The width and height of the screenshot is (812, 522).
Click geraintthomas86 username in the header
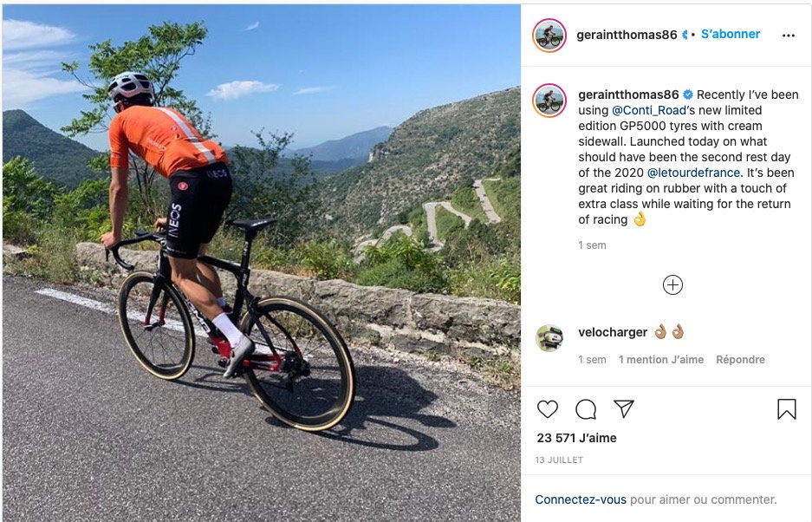627,35
